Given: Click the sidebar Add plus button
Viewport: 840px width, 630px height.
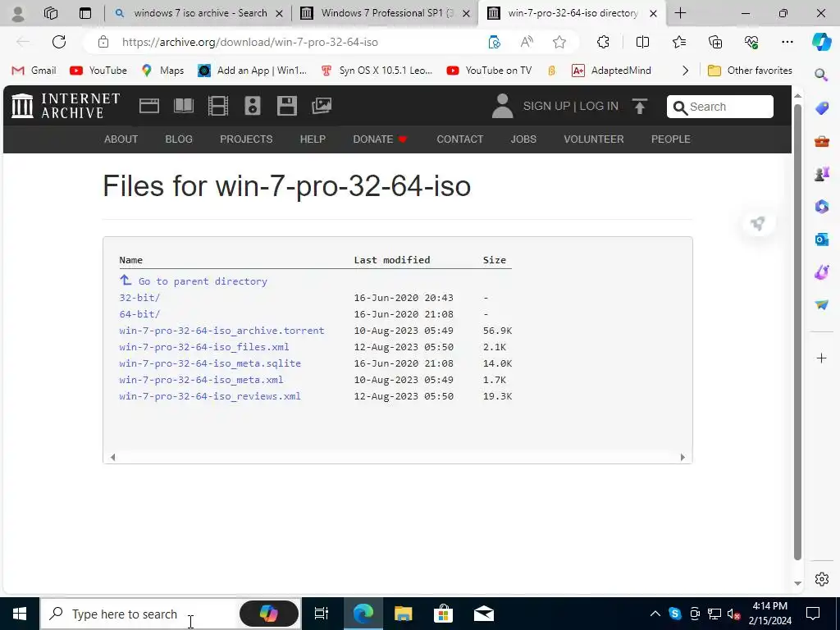Looking at the screenshot, I should [821, 358].
